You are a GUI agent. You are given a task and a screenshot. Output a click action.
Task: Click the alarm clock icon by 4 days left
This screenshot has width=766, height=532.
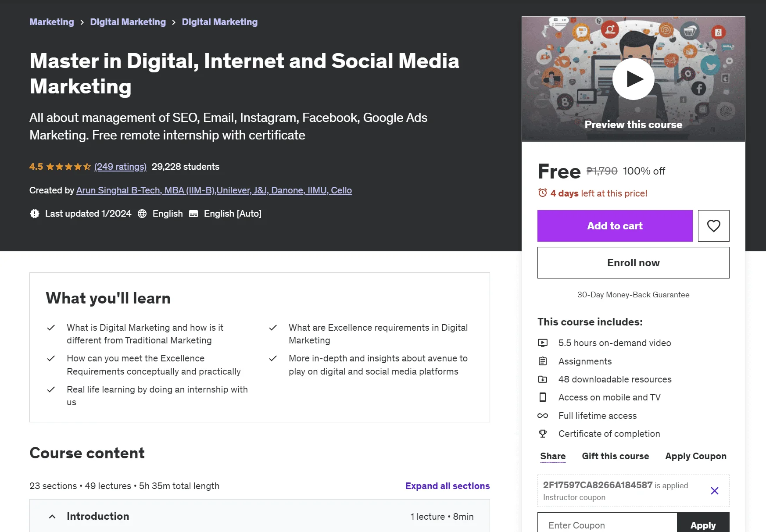click(543, 193)
